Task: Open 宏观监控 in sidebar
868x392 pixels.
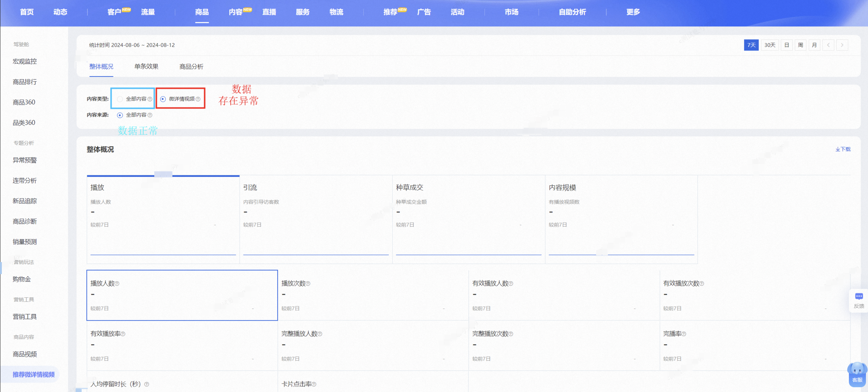Action: (24, 61)
